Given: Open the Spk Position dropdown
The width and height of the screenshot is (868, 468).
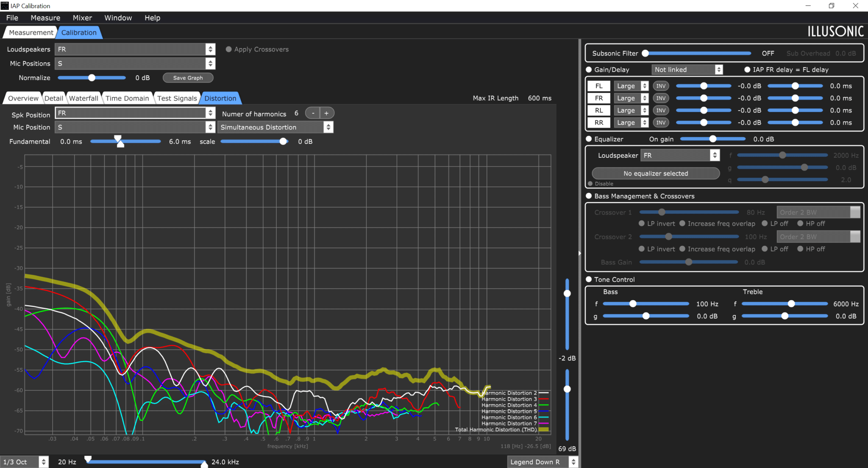Looking at the screenshot, I should [135, 113].
